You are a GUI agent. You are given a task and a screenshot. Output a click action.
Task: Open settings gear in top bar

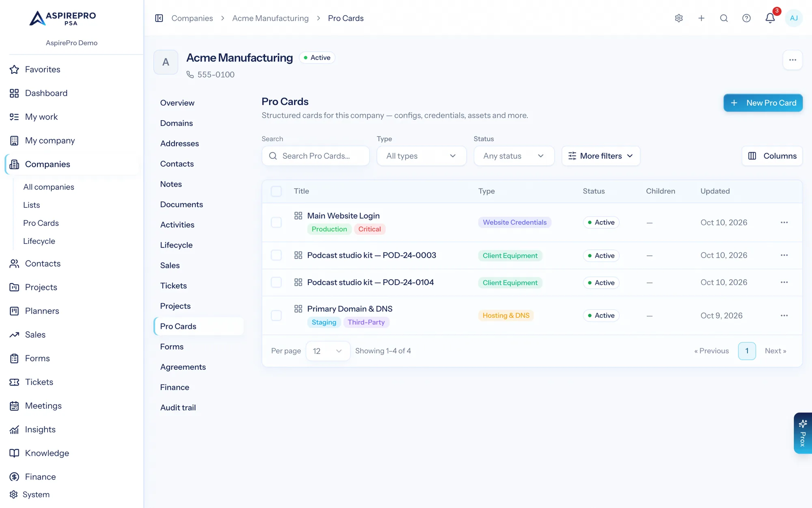[x=679, y=18]
